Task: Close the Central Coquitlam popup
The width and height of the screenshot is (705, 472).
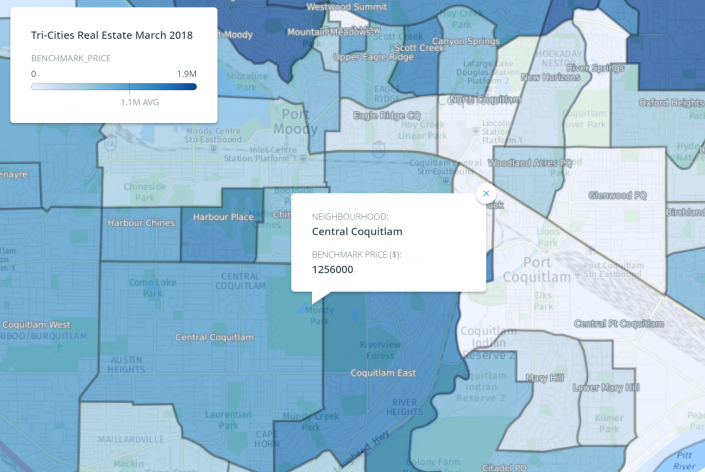Action: [x=486, y=193]
